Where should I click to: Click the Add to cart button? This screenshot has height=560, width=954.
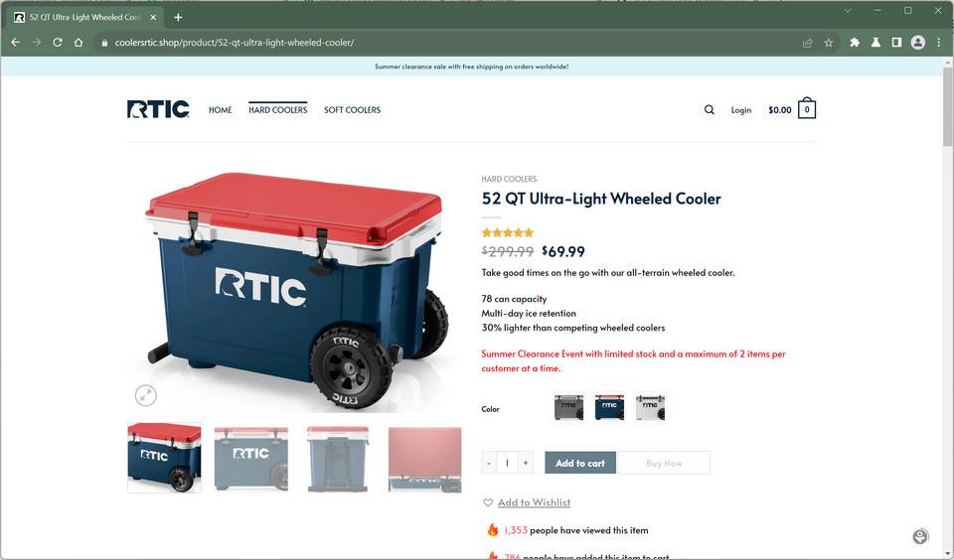580,463
